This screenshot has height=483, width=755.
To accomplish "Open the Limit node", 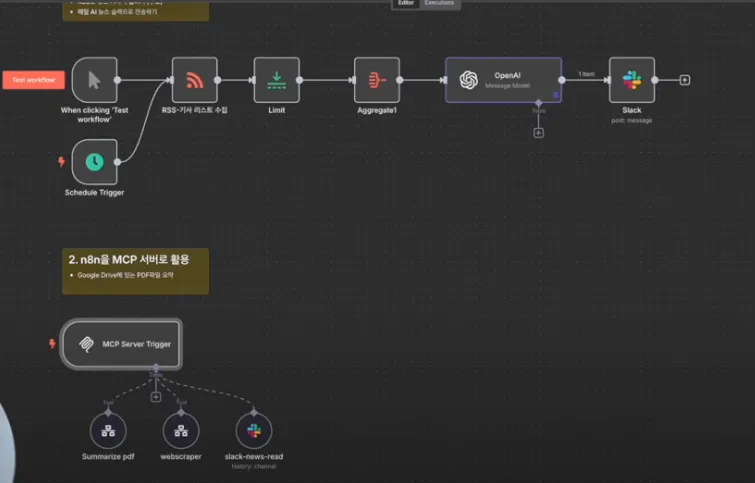I will tap(277, 80).
